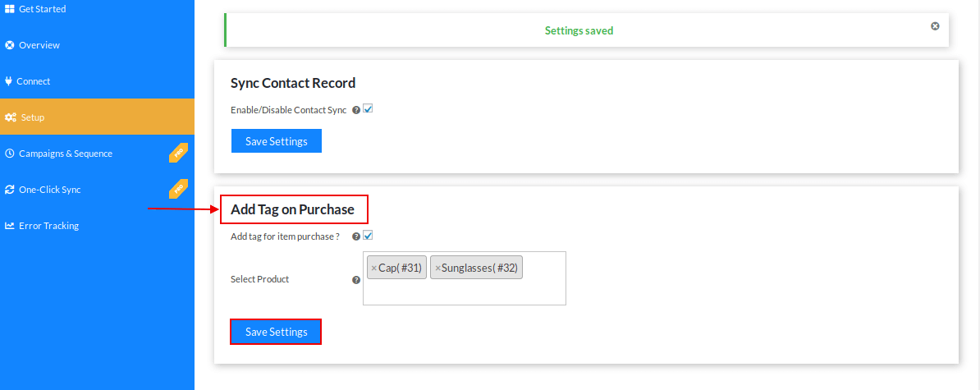Click the One-Click Sync refresh icon

coord(9,190)
